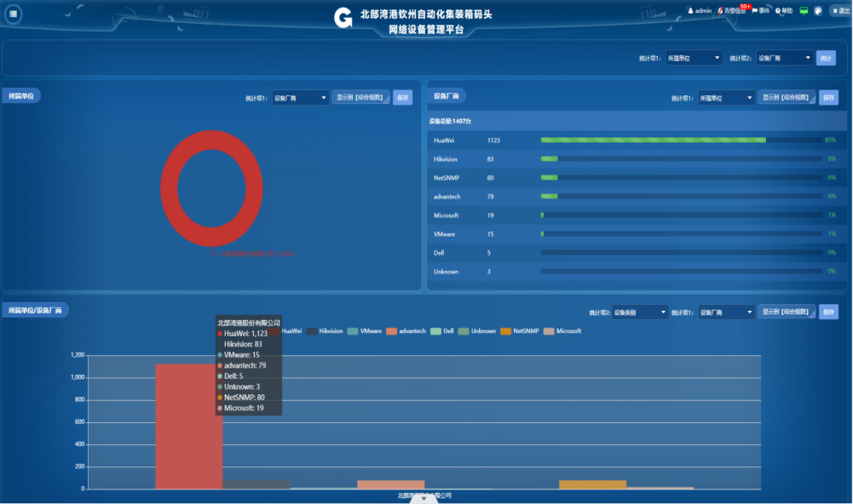
Task: Select the 设备厂商 panel tab label
Action: click(447, 95)
